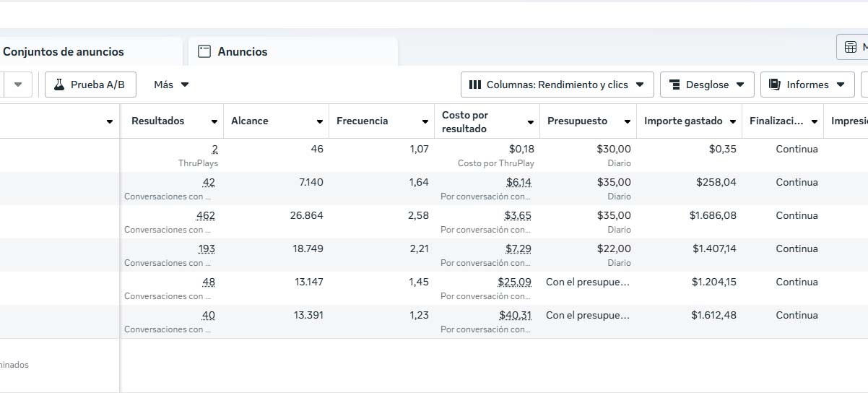868x393 pixels.
Task: Click the Desglose breakdown icon
Action: [674, 85]
